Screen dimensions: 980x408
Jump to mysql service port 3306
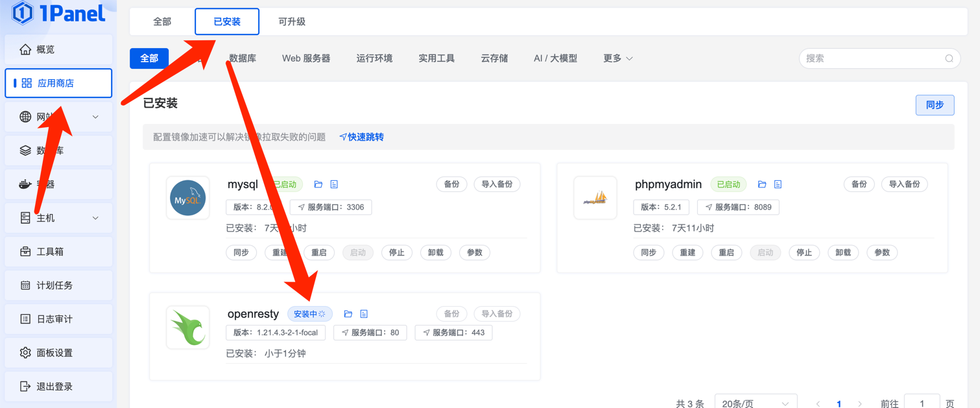331,208
